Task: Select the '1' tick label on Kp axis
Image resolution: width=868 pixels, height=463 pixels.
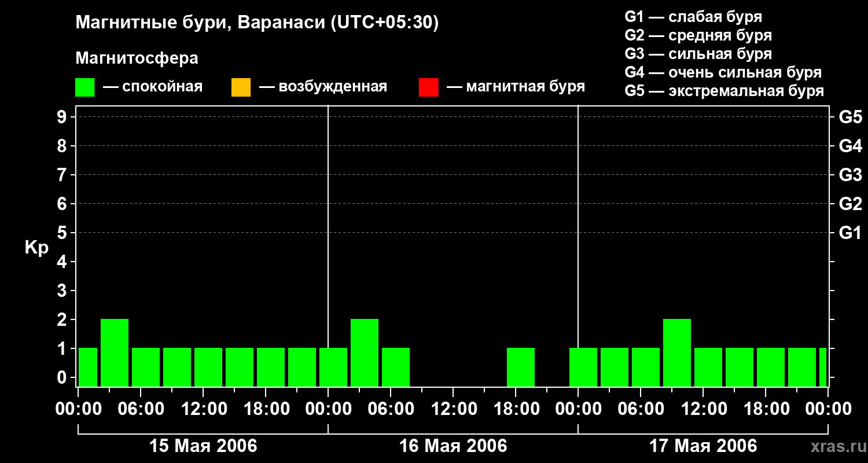Action: 63,348
